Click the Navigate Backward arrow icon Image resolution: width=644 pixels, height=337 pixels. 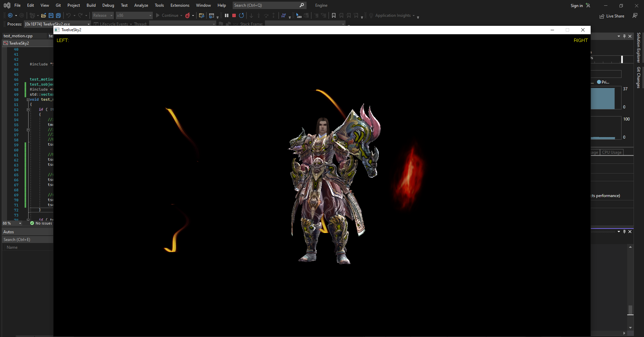(10, 15)
